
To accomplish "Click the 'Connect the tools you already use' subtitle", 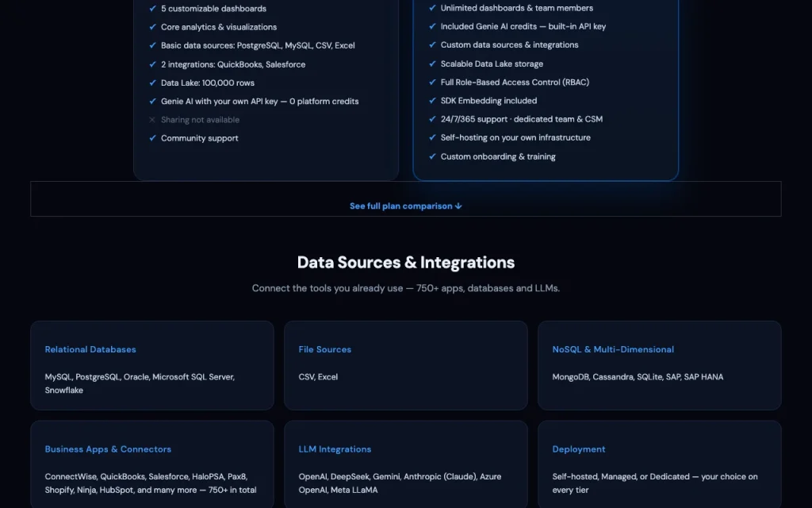I will pos(405,288).
